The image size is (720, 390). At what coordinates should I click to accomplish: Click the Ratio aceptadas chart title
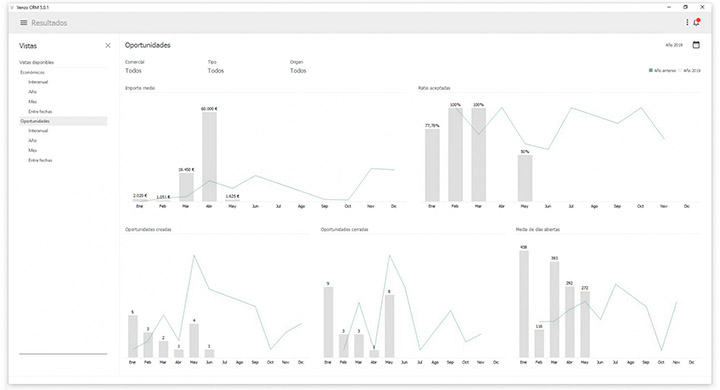tap(434, 88)
